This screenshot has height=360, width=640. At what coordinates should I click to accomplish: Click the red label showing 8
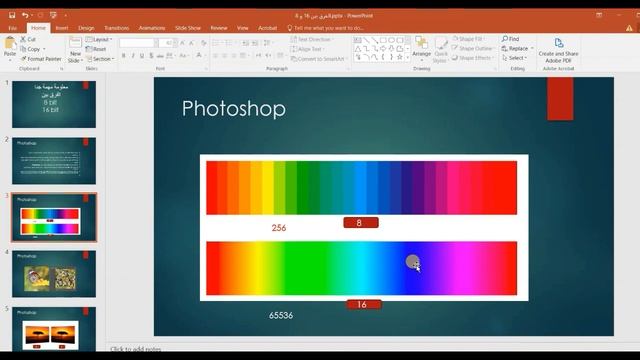click(361, 222)
